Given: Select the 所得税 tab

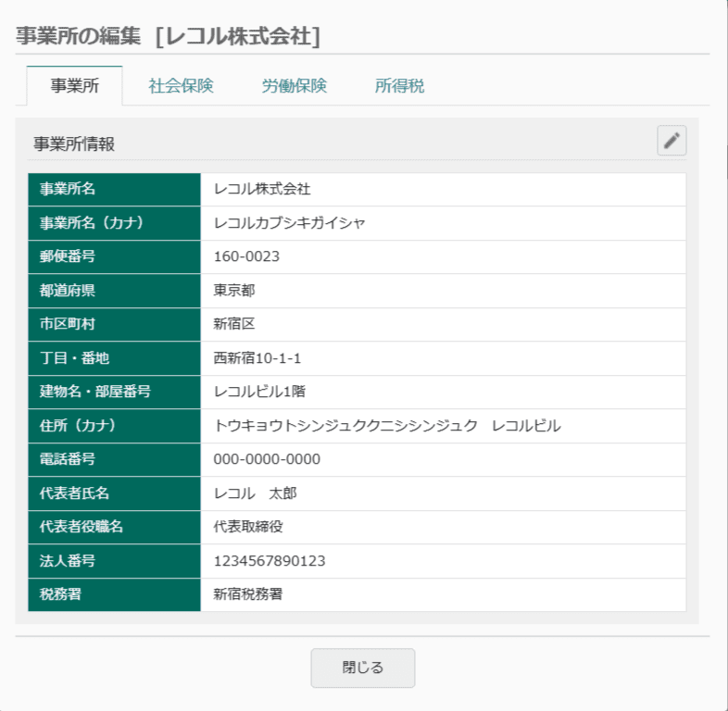Looking at the screenshot, I should tap(400, 86).
